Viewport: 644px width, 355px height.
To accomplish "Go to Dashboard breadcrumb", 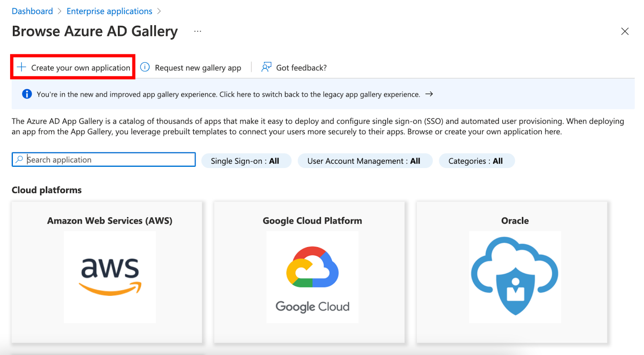I will tap(32, 11).
